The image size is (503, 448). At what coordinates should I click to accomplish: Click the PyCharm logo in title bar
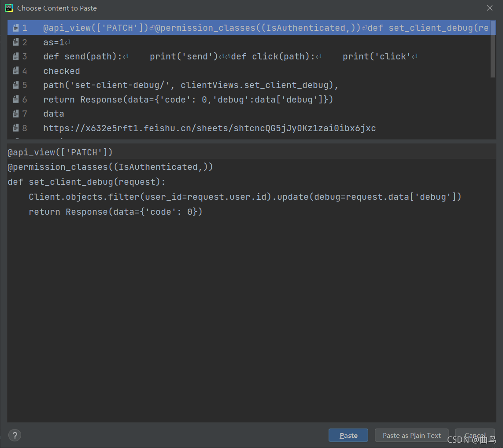point(9,8)
